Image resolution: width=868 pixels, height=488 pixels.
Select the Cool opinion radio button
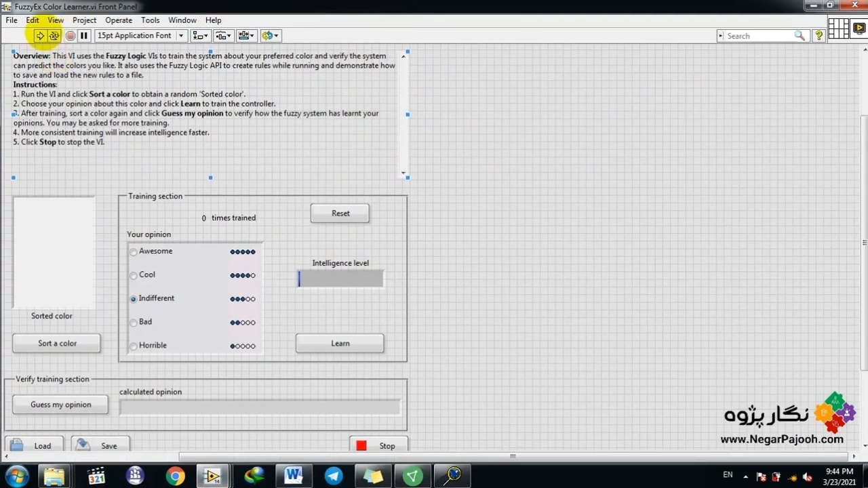[134, 275]
